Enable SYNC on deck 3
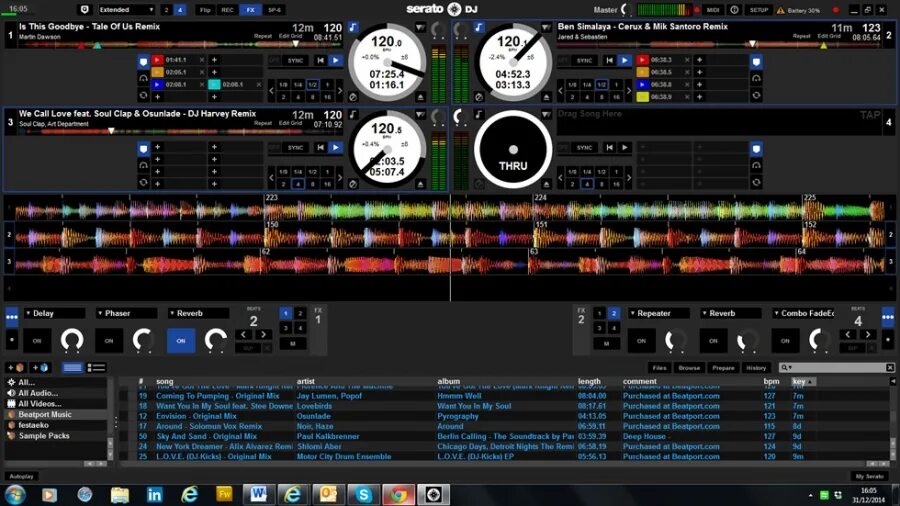 [x=295, y=147]
